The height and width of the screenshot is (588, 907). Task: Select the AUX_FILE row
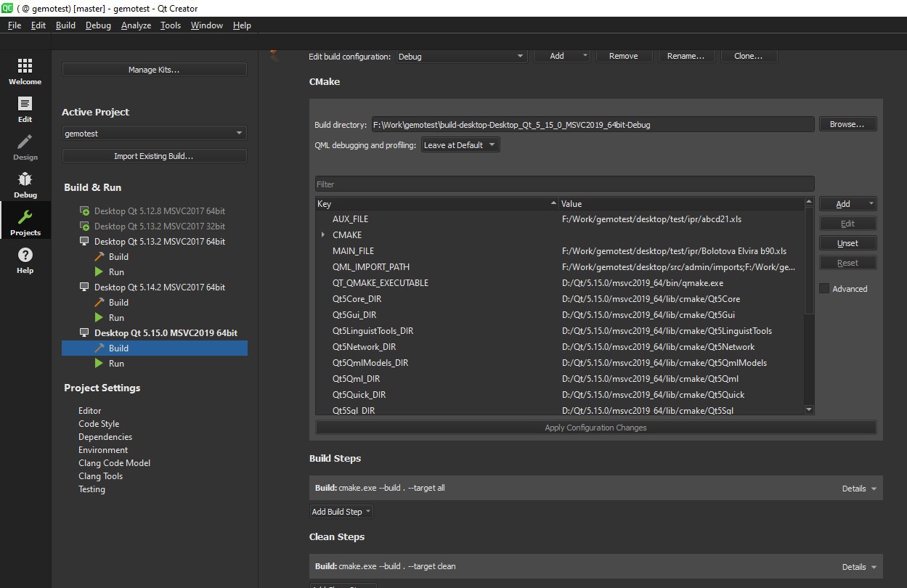click(x=560, y=219)
